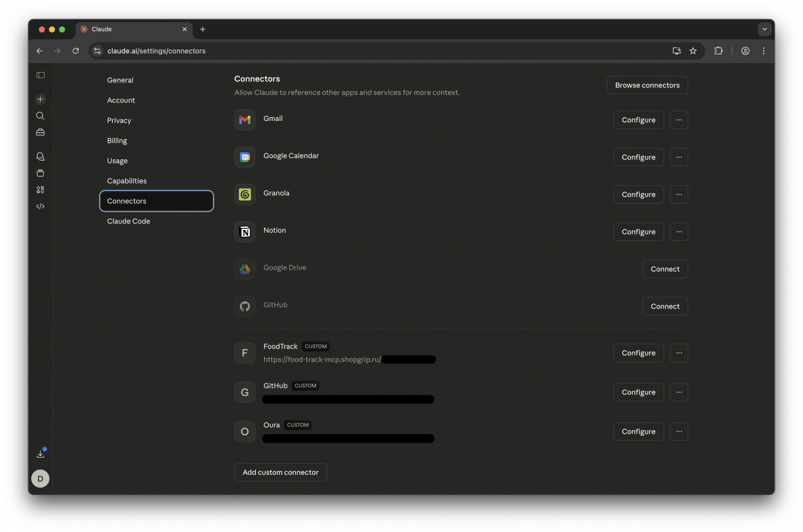Expand the tab search dropdown arrow
This screenshot has width=803, height=532.
764,29
